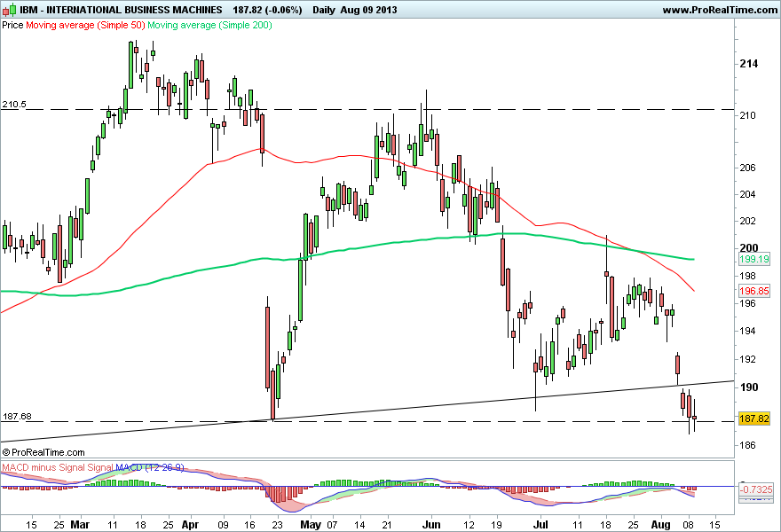Click the Aug 09 2013 date label
The image size is (781, 532).
(x=368, y=10)
